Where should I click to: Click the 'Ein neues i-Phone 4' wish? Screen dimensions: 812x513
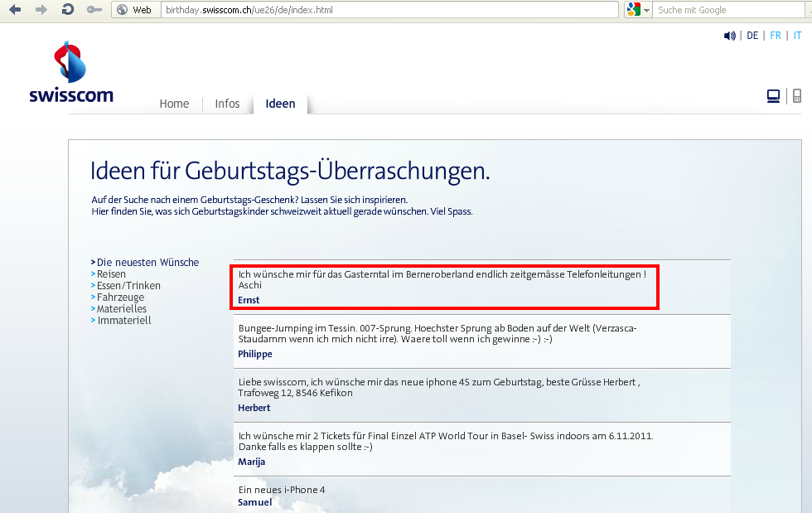click(x=281, y=490)
